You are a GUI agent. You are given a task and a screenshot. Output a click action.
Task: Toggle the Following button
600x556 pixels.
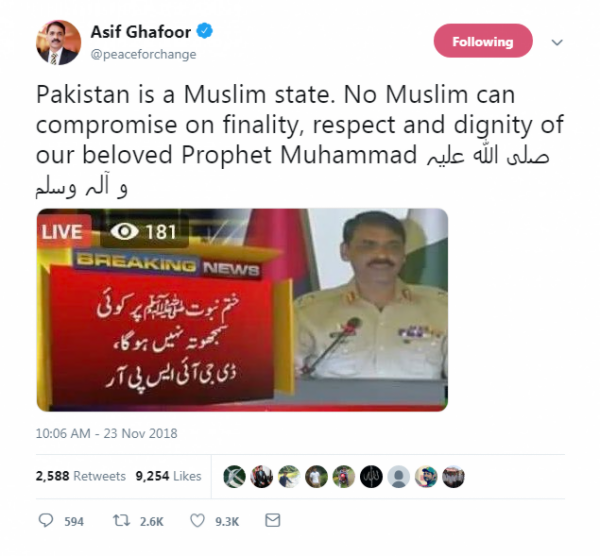pos(483,41)
